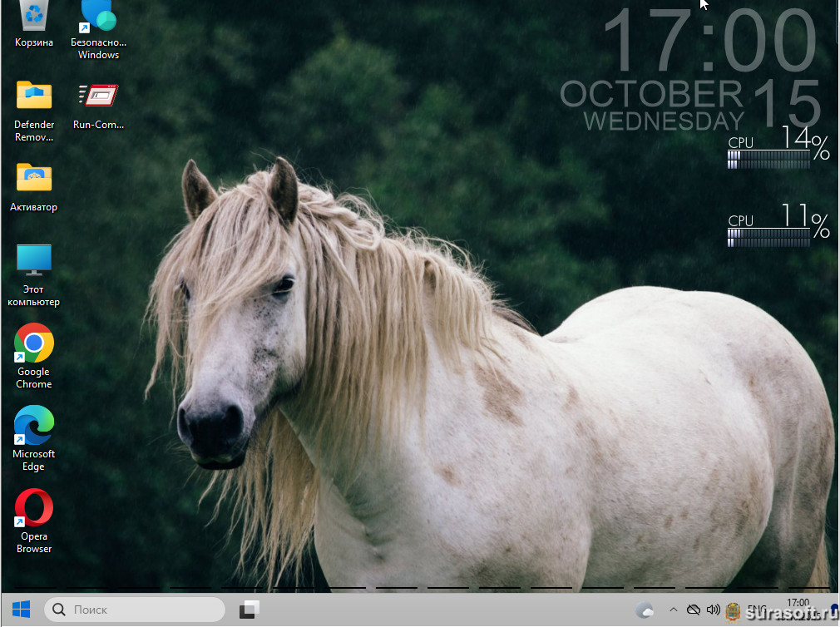The height and width of the screenshot is (627, 840).
Task: Open the Windows Start menu
Action: (21, 610)
